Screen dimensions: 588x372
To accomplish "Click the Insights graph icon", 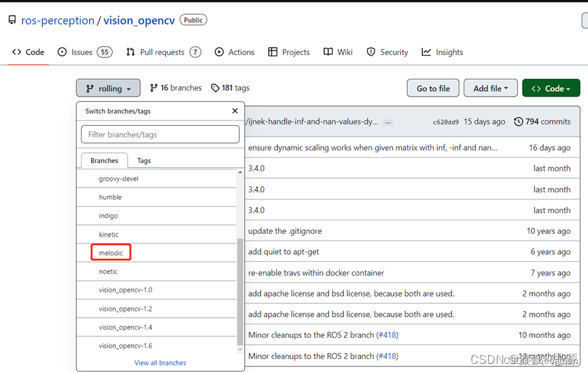I will [x=426, y=52].
